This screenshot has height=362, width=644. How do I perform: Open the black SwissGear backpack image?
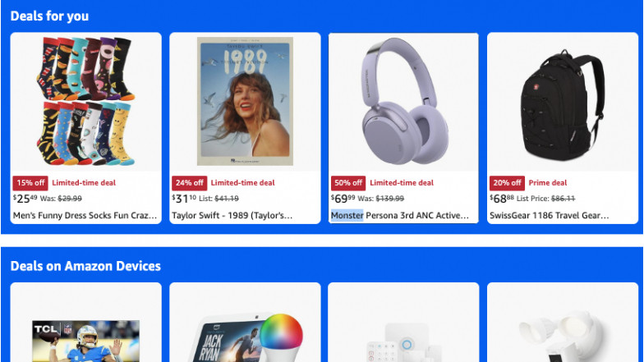click(x=562, y=105)
